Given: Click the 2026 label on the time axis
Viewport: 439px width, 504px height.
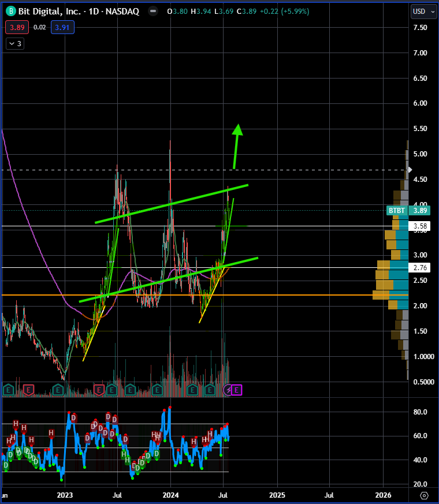Looking at the screenshot, I should (x=383, y=495).
